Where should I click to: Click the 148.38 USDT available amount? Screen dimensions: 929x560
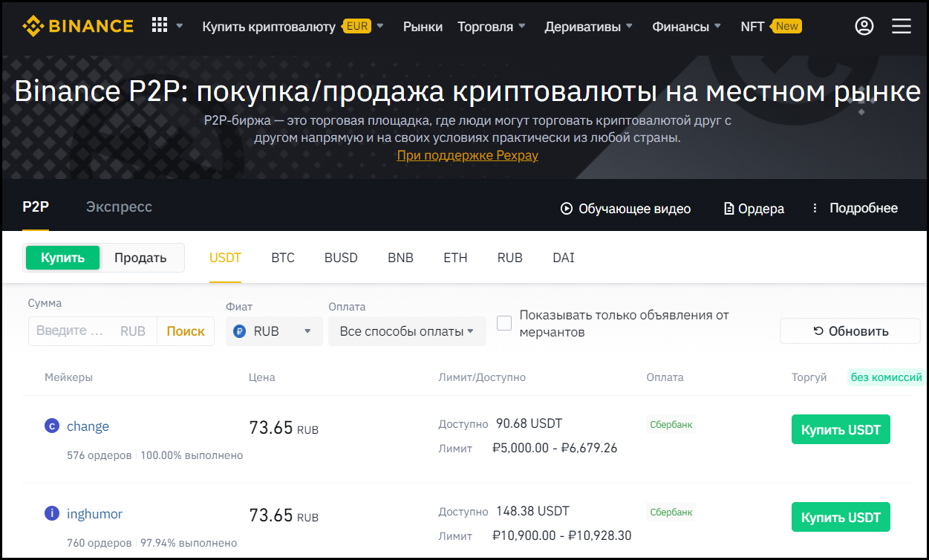pos(532,511)
